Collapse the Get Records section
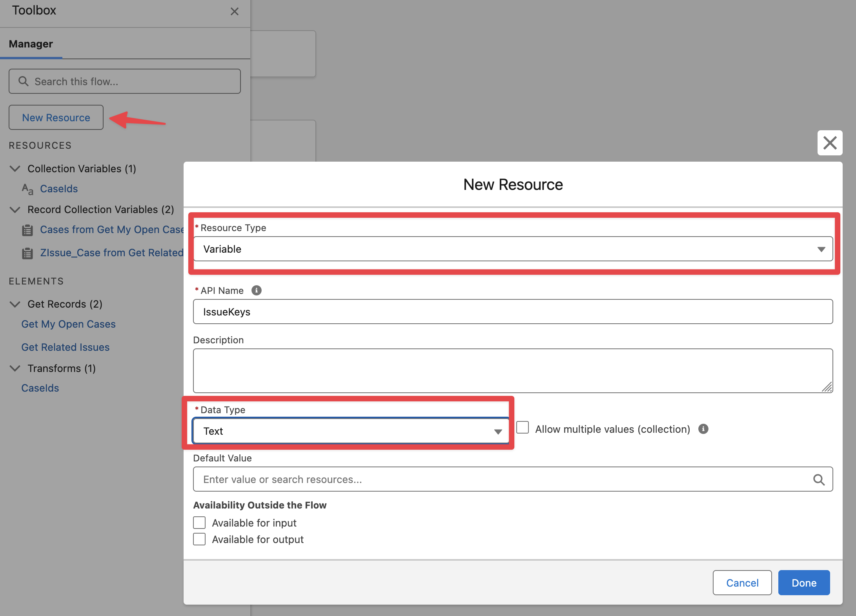 click(15, 304)
